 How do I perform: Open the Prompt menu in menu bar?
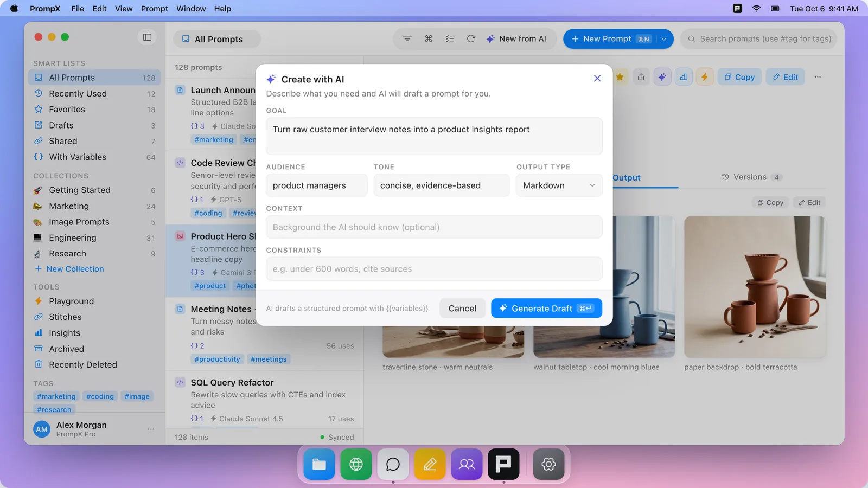tap(155, 9)
